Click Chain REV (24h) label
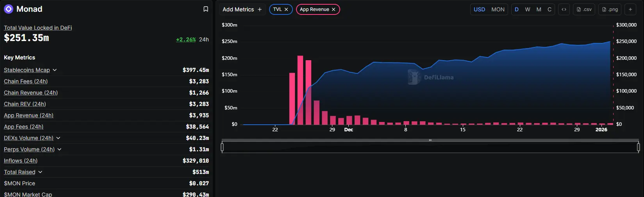 point(25,104)
